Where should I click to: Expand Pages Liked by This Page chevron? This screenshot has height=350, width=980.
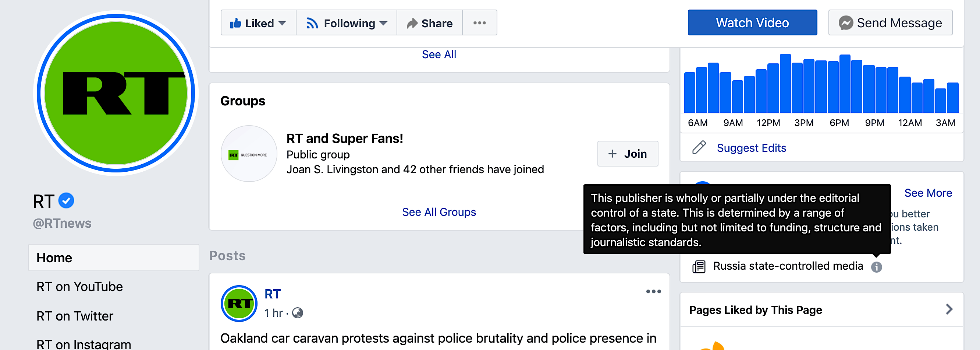(x=949, y=309)
